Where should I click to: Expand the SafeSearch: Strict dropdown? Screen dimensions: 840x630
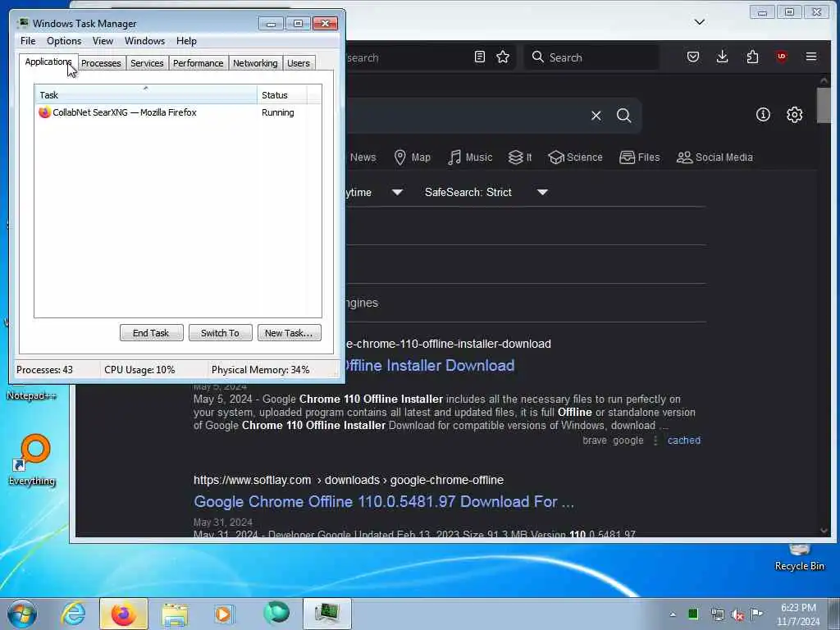(x=486, y=192)
